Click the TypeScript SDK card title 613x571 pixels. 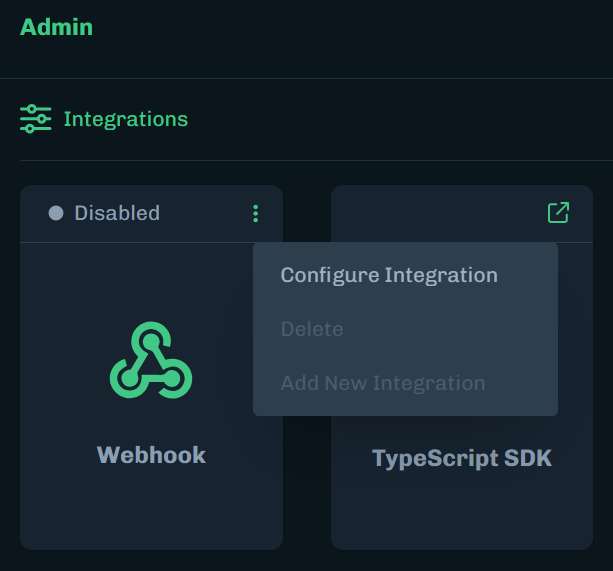click(461, 459)
